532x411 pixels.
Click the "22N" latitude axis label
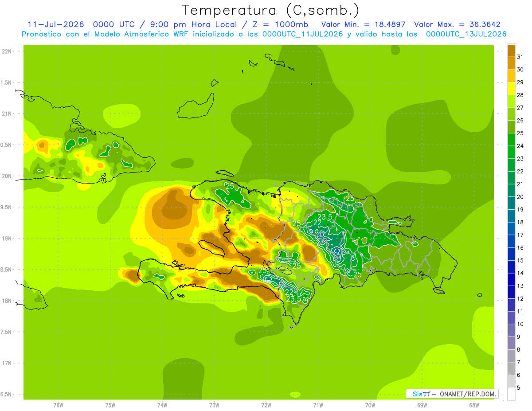(7, 51)
